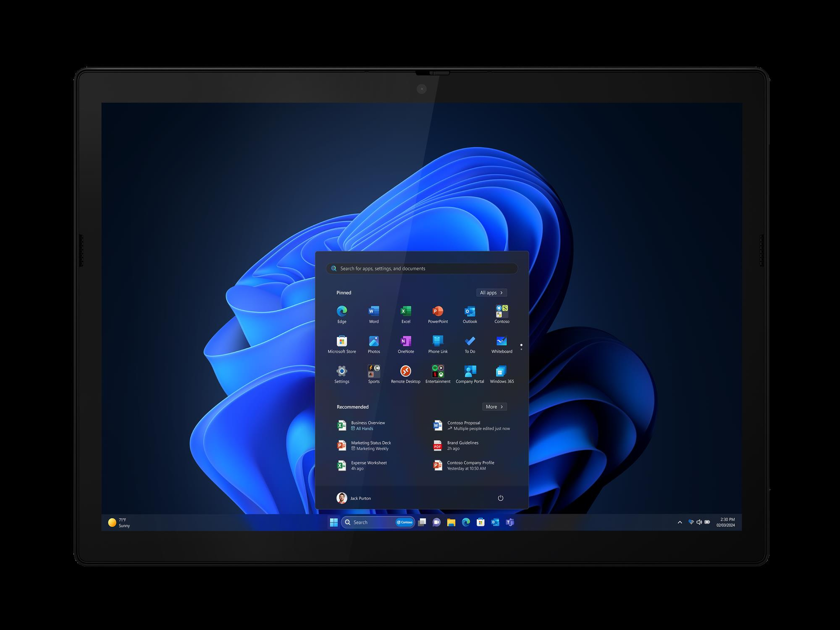
Task: Expand All apps list
Action: [x=491, y=293]
